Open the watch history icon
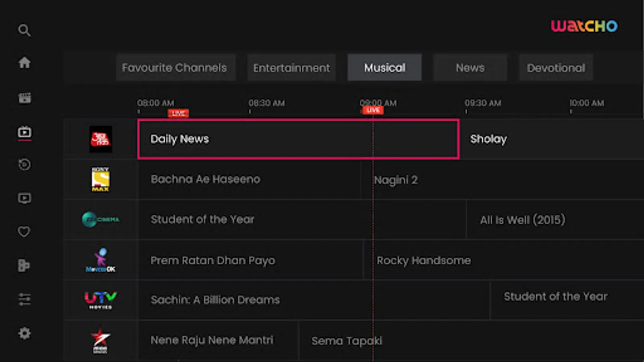The height and width of the screenshot is (362, 644). [24, 165]
